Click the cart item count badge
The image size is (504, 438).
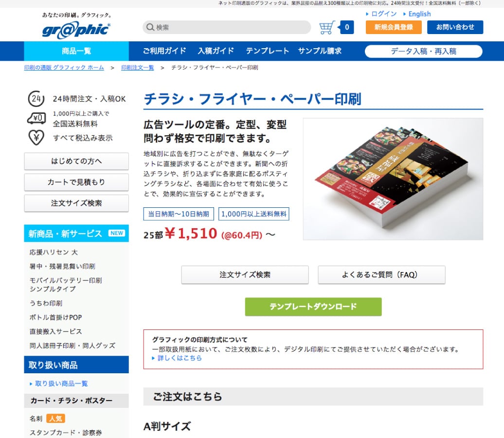pos(346,27)
